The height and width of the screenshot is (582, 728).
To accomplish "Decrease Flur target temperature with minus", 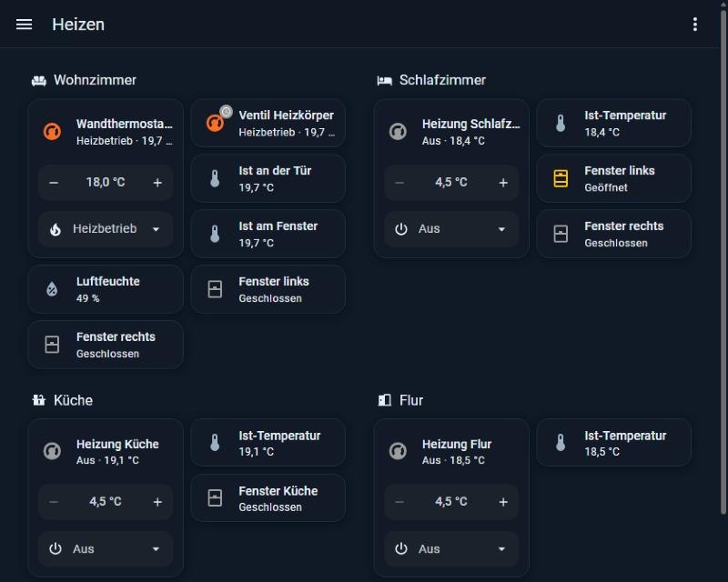I will [x=399, y=502].
